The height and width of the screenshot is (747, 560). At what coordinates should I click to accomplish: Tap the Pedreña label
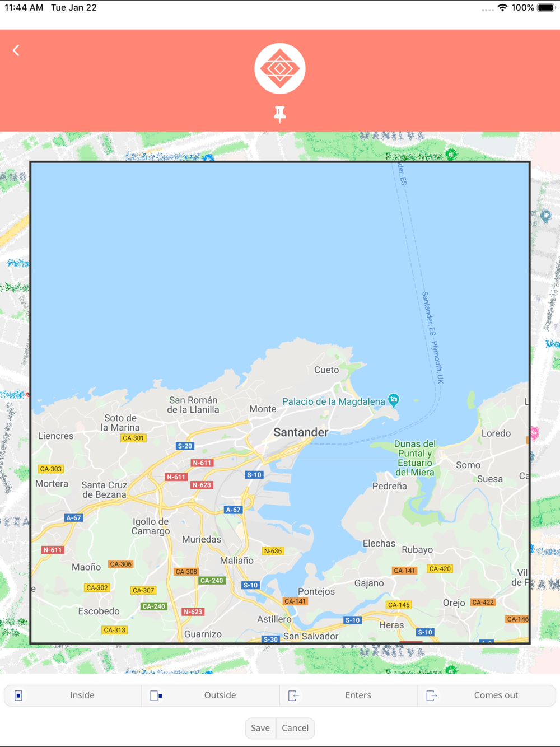pyautogui.click(x=390, y=487)
